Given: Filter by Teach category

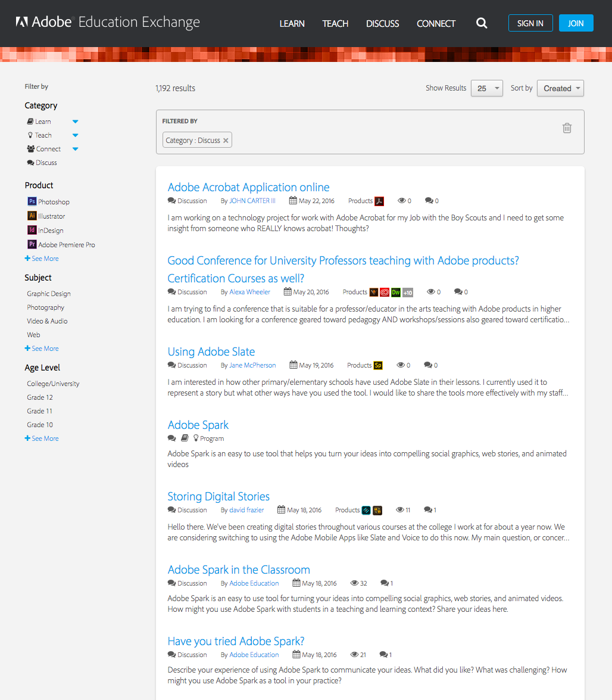Looking at the screenshot, I should (39, 135).
